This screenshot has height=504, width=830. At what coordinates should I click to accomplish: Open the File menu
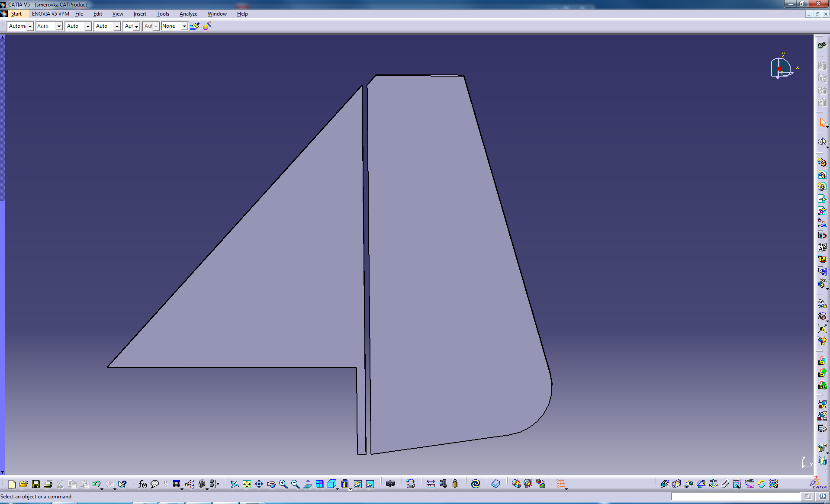79,14
